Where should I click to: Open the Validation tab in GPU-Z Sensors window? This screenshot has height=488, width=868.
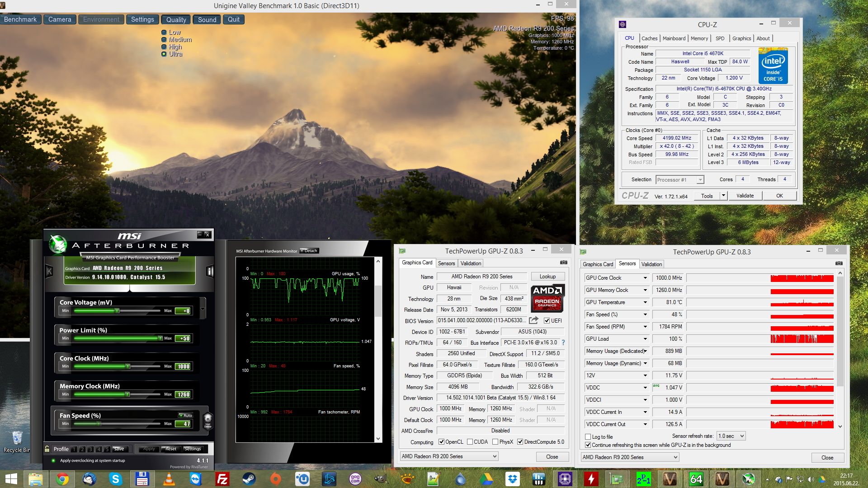pyautogui.click(x=651, y=264)
